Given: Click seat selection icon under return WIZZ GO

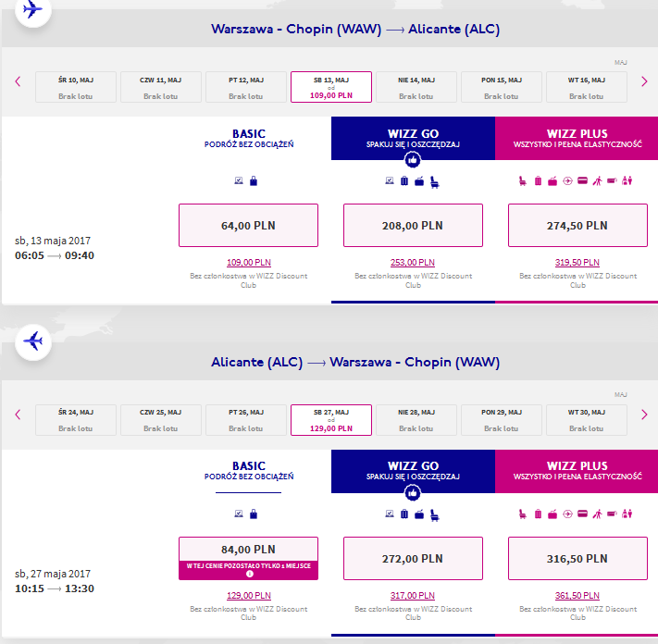Looking at the screenshot, I should tap(435, 515).
